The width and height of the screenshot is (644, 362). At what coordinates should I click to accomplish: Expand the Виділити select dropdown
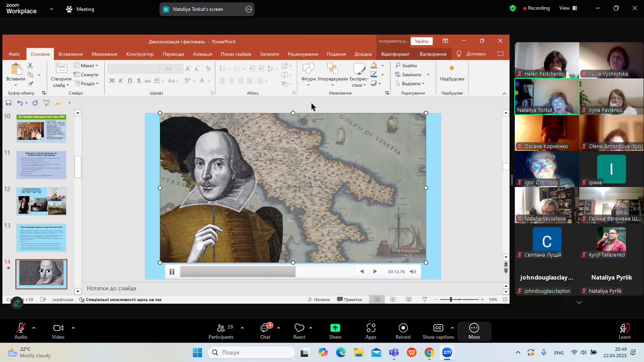(411, 84)
